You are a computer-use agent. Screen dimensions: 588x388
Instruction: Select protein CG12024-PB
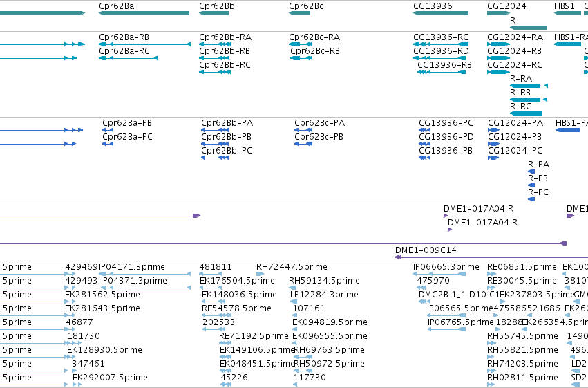coord(493,144)
